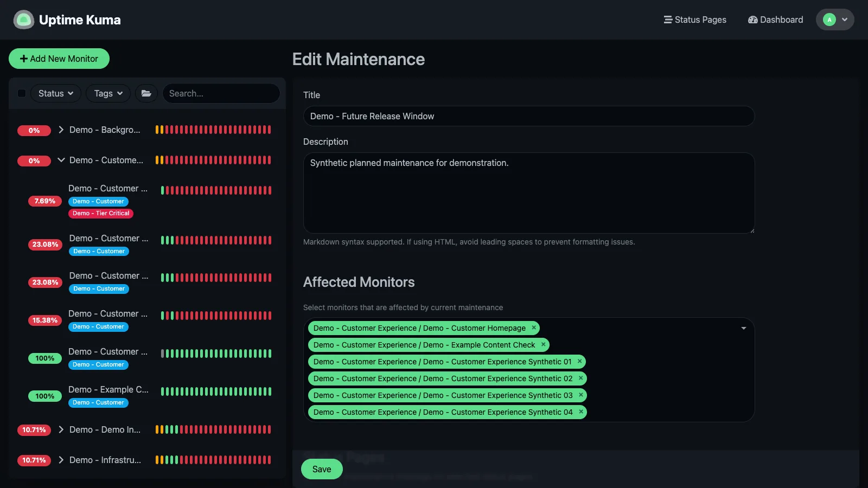Open the user avatar profile menu

tap(835, 20)
